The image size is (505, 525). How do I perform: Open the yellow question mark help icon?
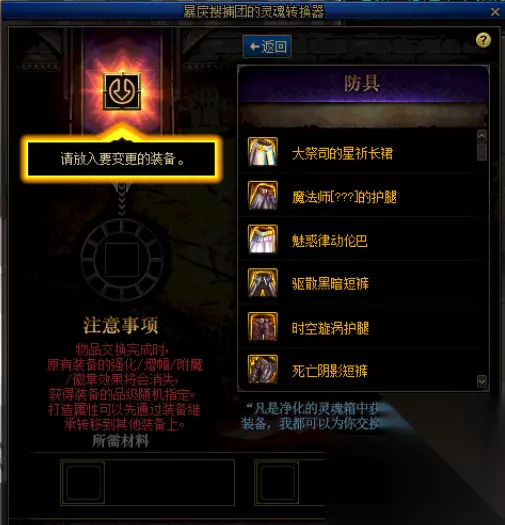483,40
